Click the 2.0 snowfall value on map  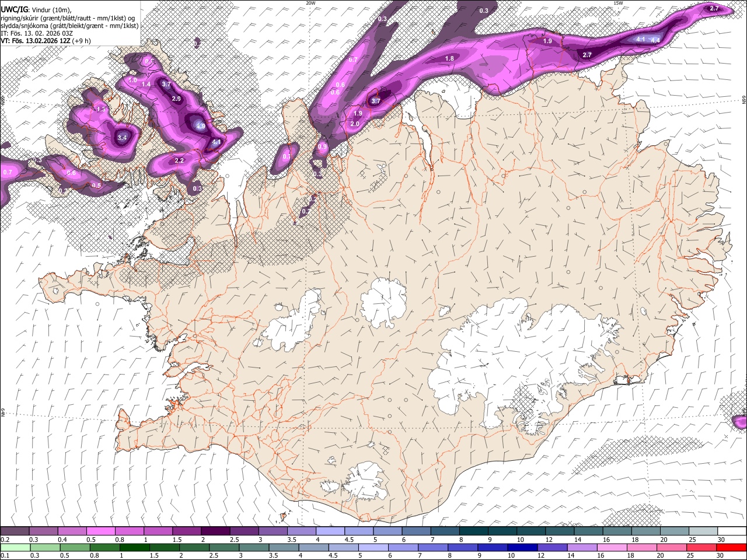(354, 124)
